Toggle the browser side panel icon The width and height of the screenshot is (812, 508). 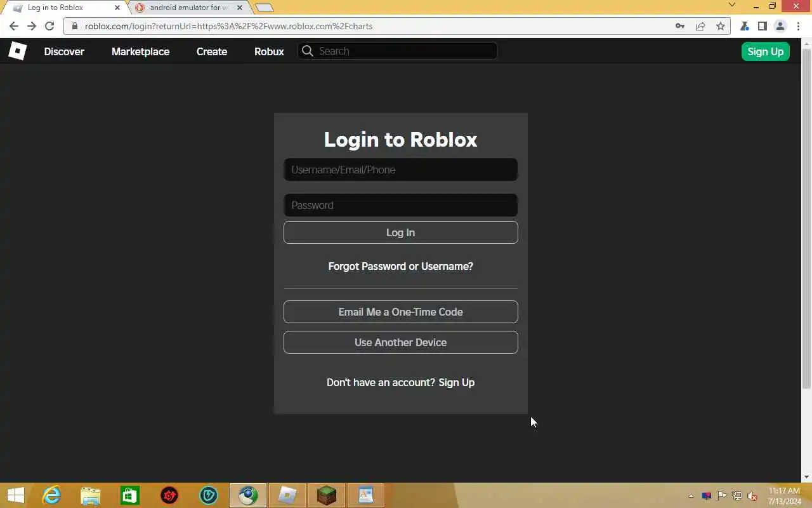763,26
